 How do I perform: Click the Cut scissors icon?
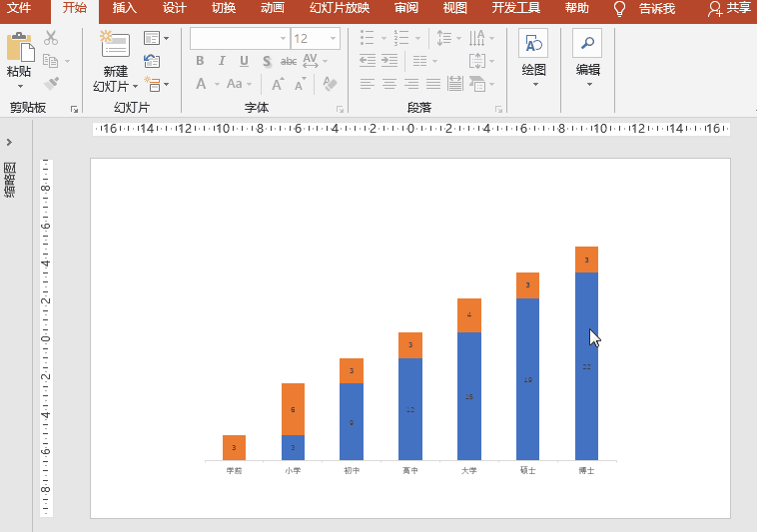(51, 38)
